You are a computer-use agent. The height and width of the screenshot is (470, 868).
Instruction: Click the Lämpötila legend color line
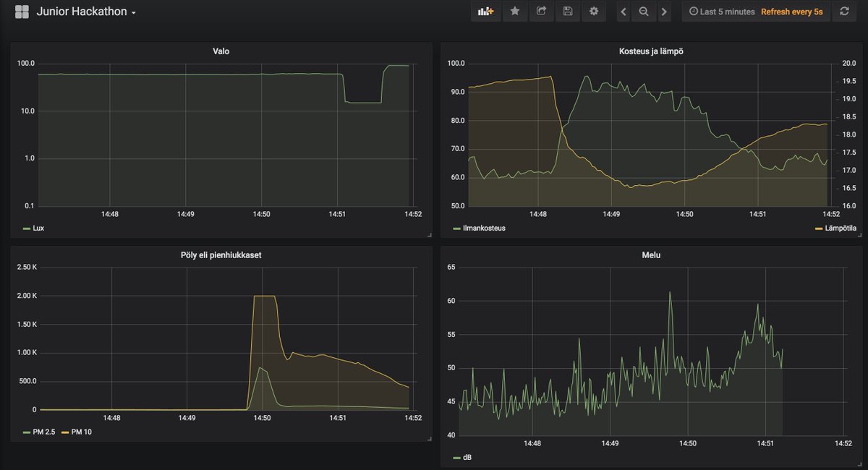tap(818, 228)
